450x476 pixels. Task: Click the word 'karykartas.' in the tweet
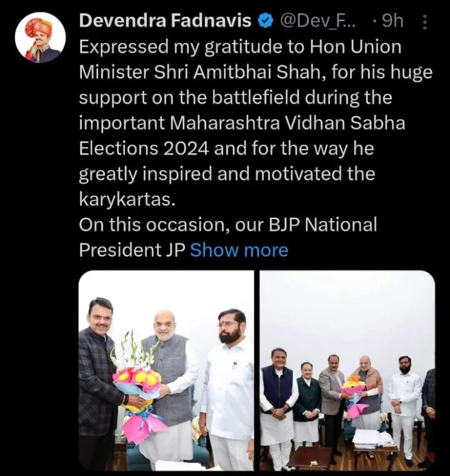[127, 199]
